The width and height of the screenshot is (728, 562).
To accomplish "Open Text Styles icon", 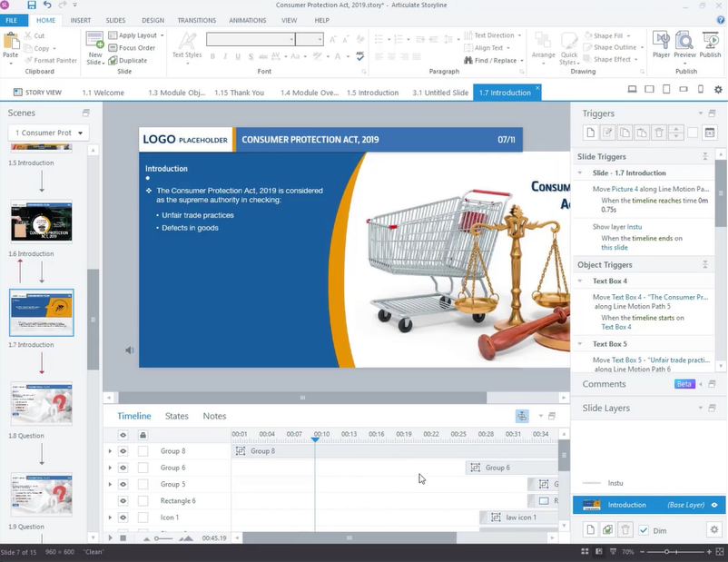I will pos(187,41).
